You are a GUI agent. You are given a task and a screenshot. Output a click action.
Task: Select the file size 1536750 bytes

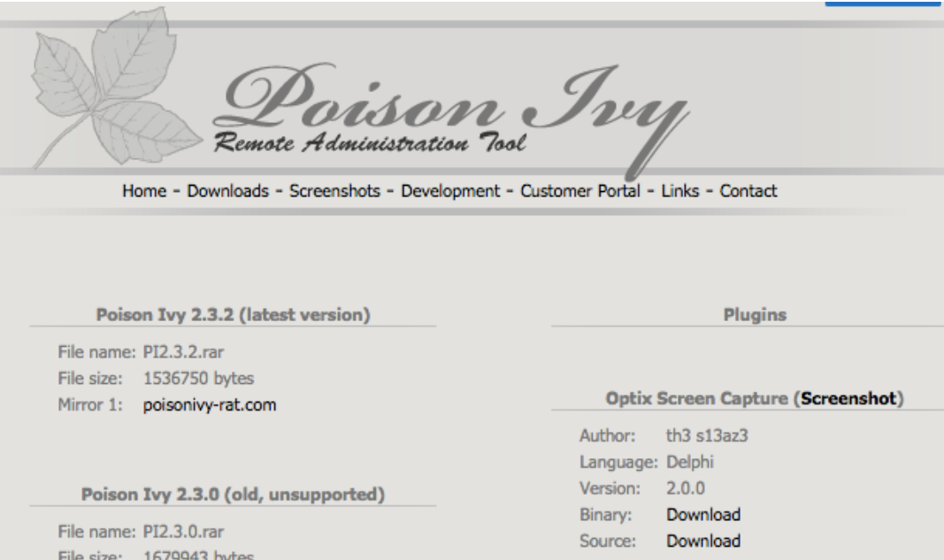(199, 379)
